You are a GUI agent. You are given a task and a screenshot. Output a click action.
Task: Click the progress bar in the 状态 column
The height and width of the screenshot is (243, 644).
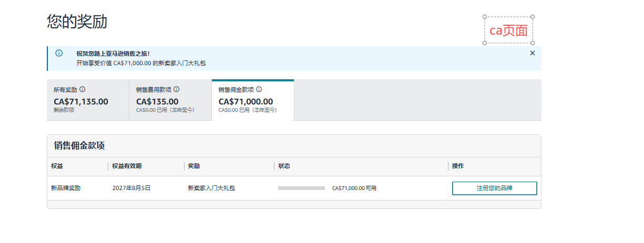301,188
